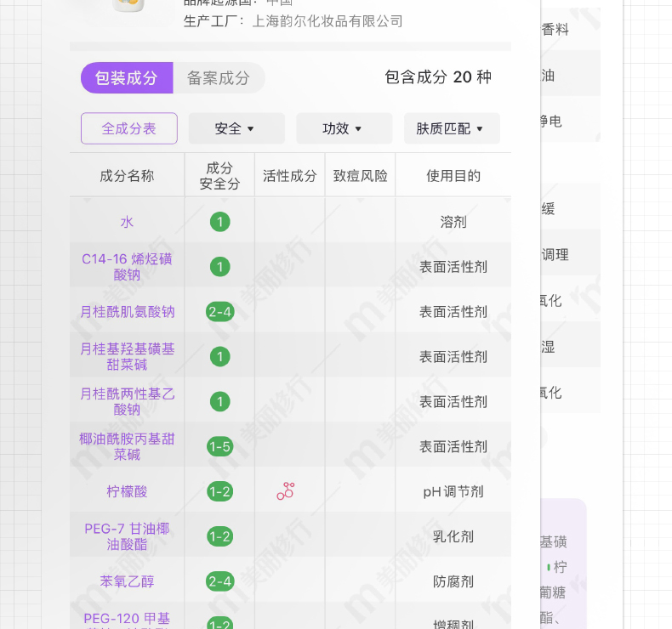672x629 pixels.
Task: Click the 1-5 safety badge for 椰油酰胺丙基甜菜碱
Action: pos(219,446)
